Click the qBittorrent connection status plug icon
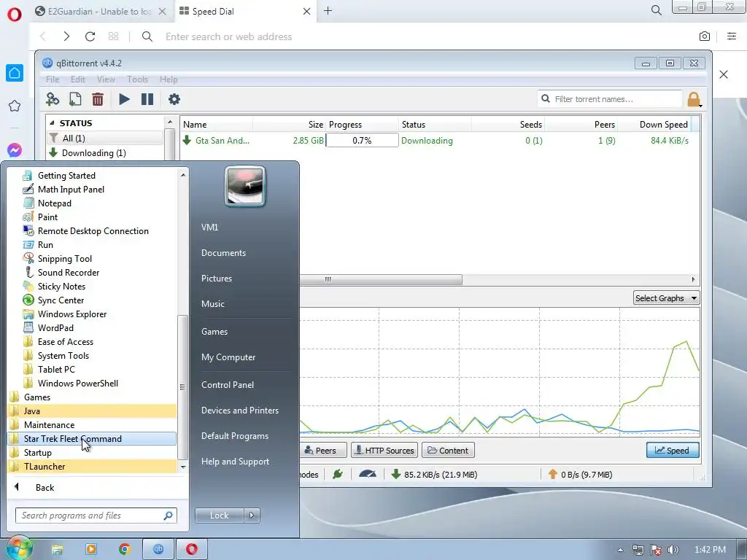747x560 pixels. click(x=338, y=474)
